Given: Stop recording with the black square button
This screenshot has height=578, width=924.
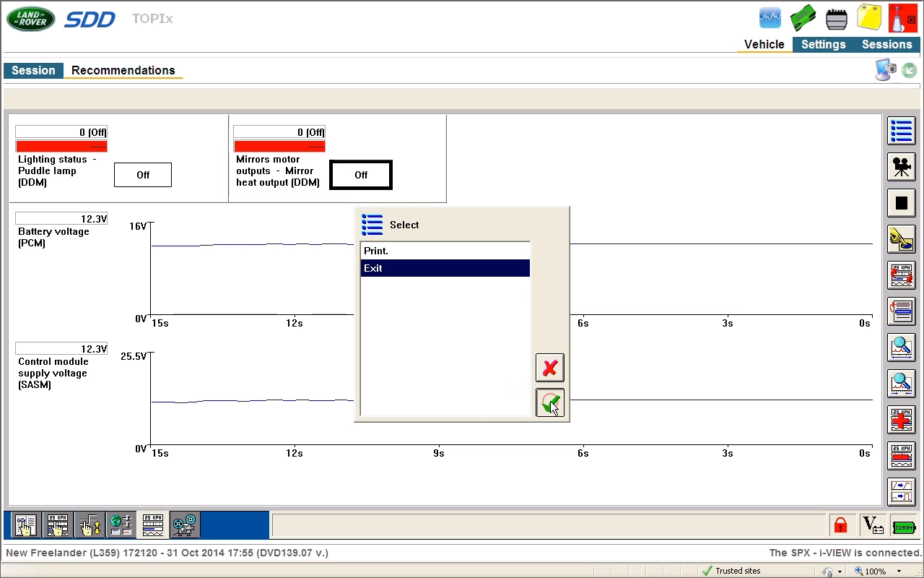Looking at the screenshot, I should point(901,203).
